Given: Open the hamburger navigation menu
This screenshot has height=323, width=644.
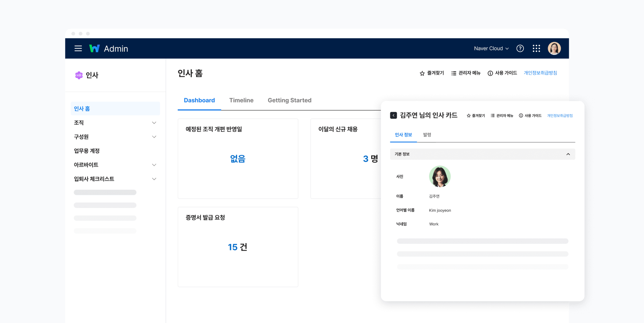Looking at the screenshot, I should (x=78, y=48).
